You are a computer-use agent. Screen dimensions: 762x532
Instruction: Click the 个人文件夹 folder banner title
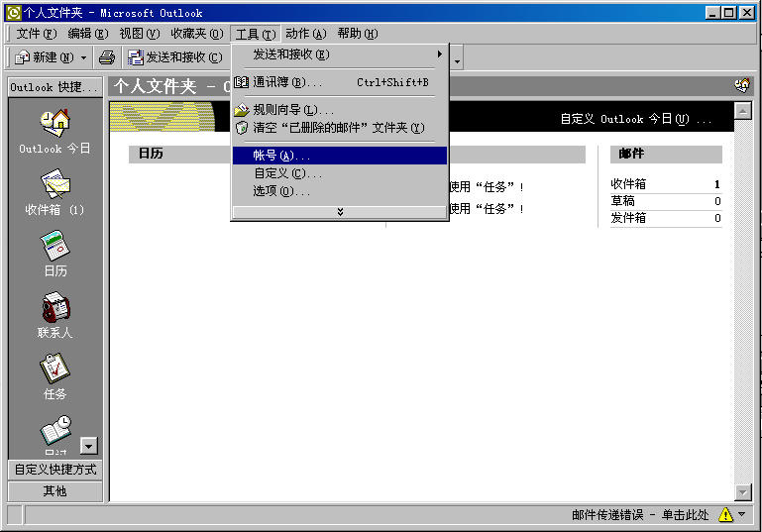(x=156, y=86)
